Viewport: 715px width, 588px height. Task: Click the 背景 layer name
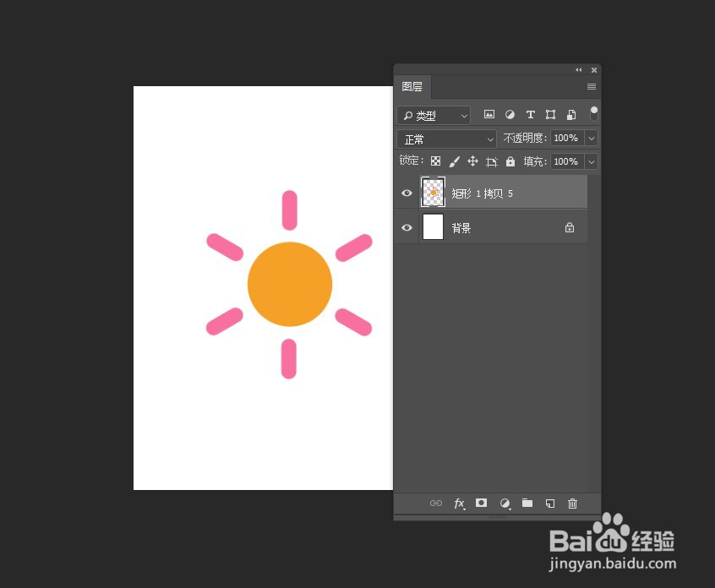pyautogui.click(x=461, y=228)
